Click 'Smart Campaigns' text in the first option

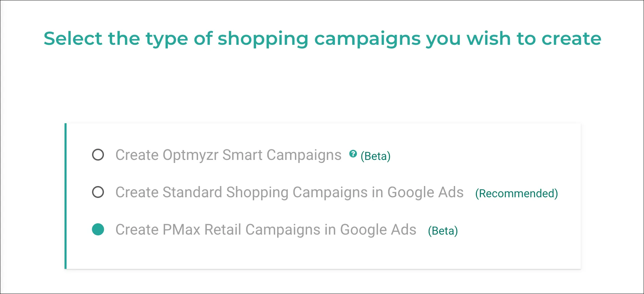pyautogui.click(x=282, y=155)
